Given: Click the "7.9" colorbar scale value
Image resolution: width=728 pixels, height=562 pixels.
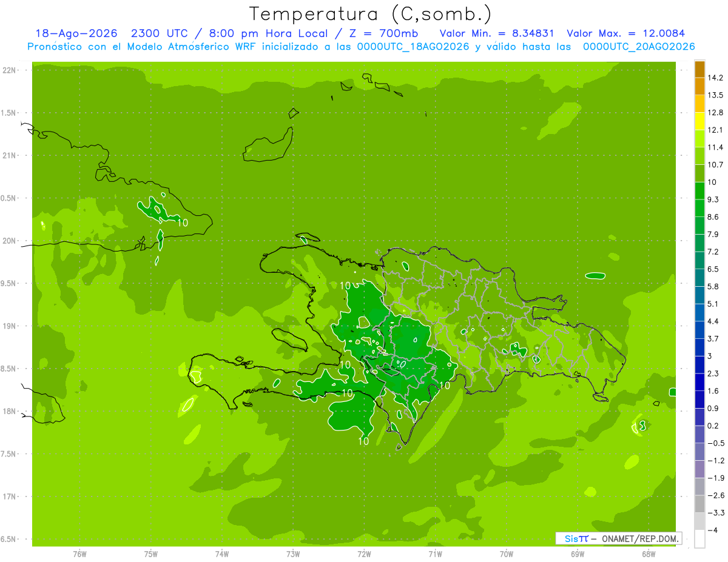Looking at the screenshot, I should [x=713, y=235].
